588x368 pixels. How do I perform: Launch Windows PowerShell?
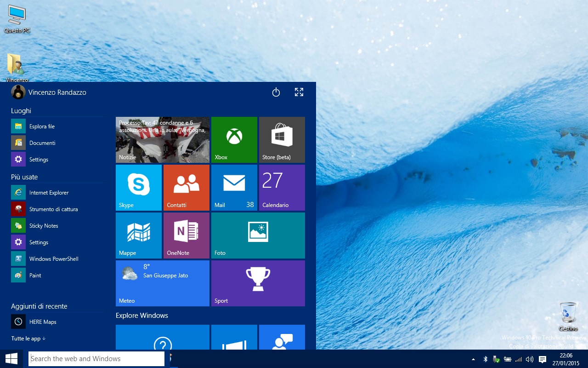[57, 259]
